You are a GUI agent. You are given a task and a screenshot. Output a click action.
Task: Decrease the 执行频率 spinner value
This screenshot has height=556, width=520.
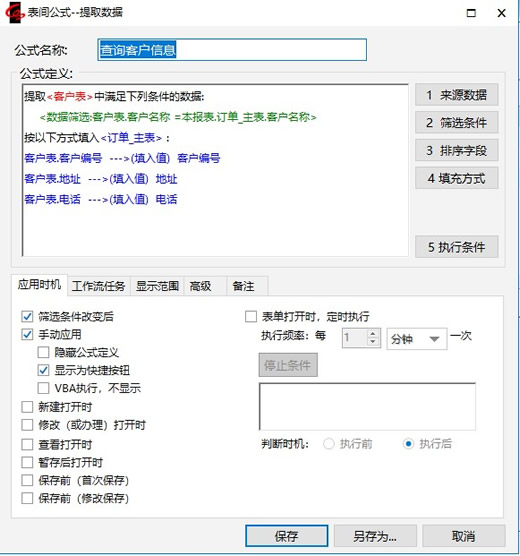(x=372, y=342)
